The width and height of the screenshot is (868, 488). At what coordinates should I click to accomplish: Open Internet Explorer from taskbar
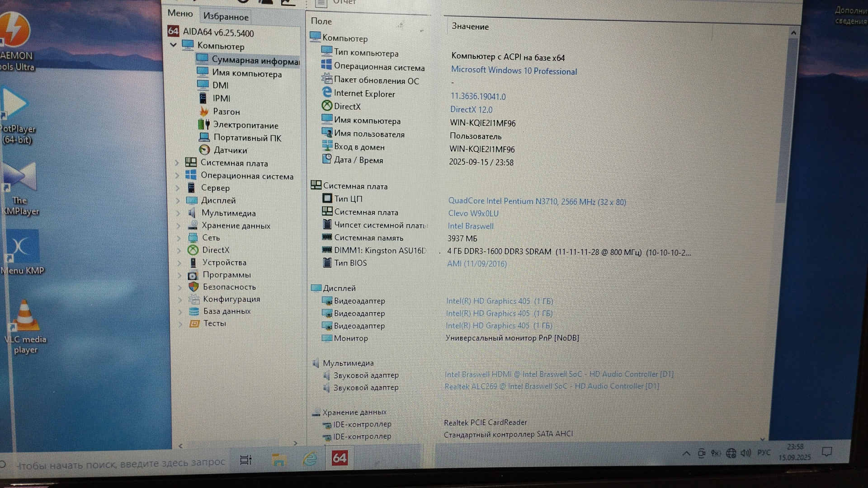point(310,459)
